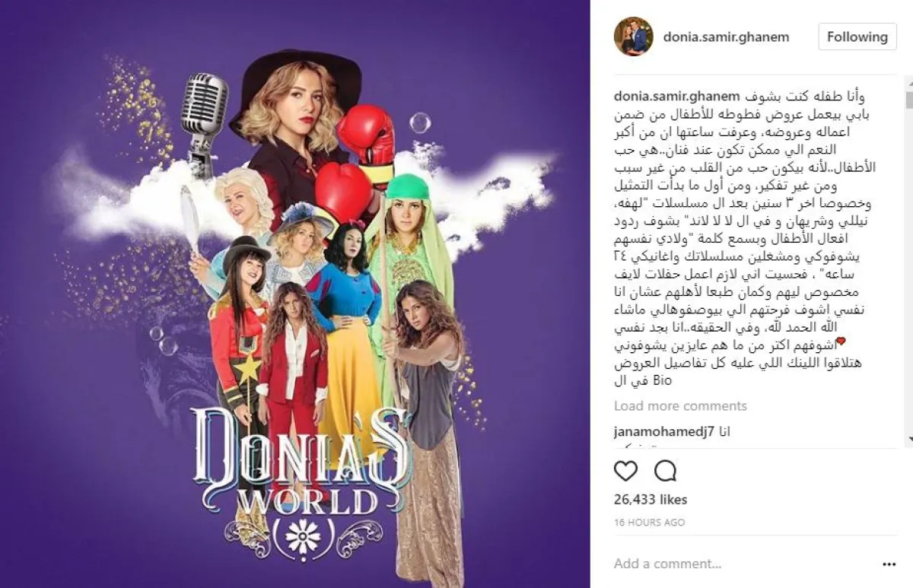Open the three-dot more options menu
This screenshot has width=913, height=588.
click(x=889, y=564)
